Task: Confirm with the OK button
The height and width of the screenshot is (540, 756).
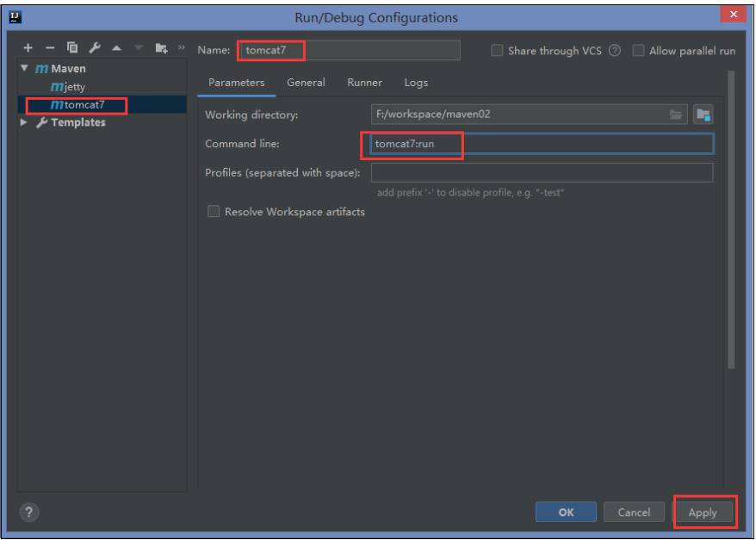Action: click(x=566, y=512)
